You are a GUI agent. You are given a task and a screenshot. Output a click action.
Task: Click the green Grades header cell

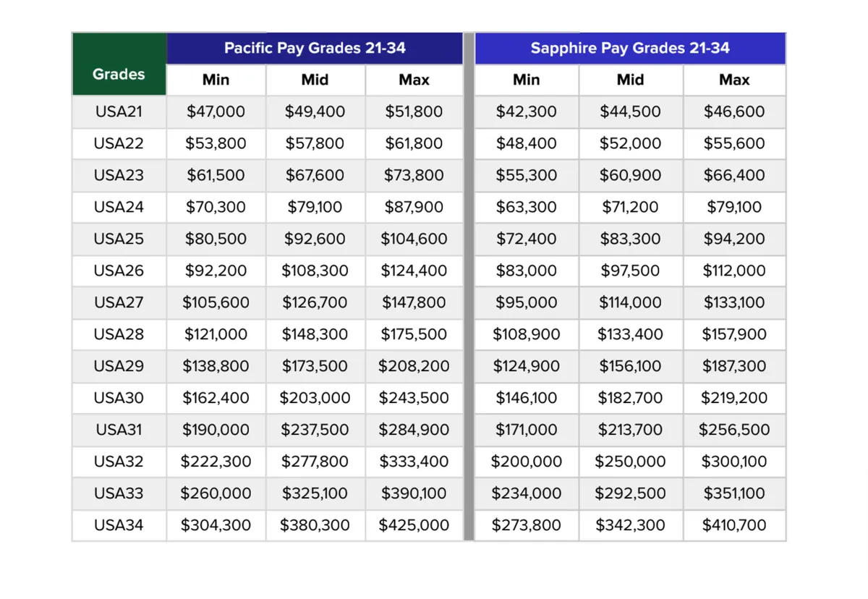119,74
